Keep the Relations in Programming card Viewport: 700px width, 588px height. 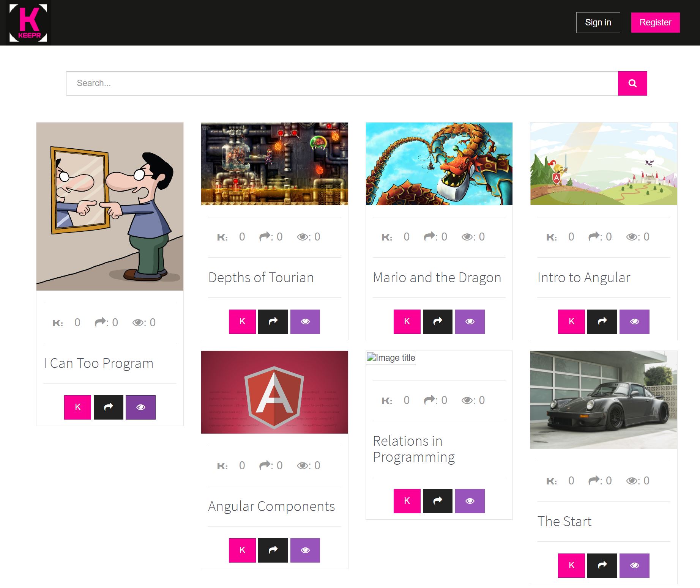(407, 501)
